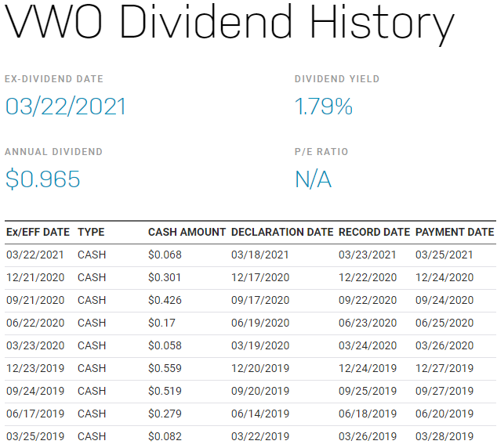This screenshot has width=497, height=448.
Task: Click payment date 03/25/2021
Action: [x=444, y=255]
